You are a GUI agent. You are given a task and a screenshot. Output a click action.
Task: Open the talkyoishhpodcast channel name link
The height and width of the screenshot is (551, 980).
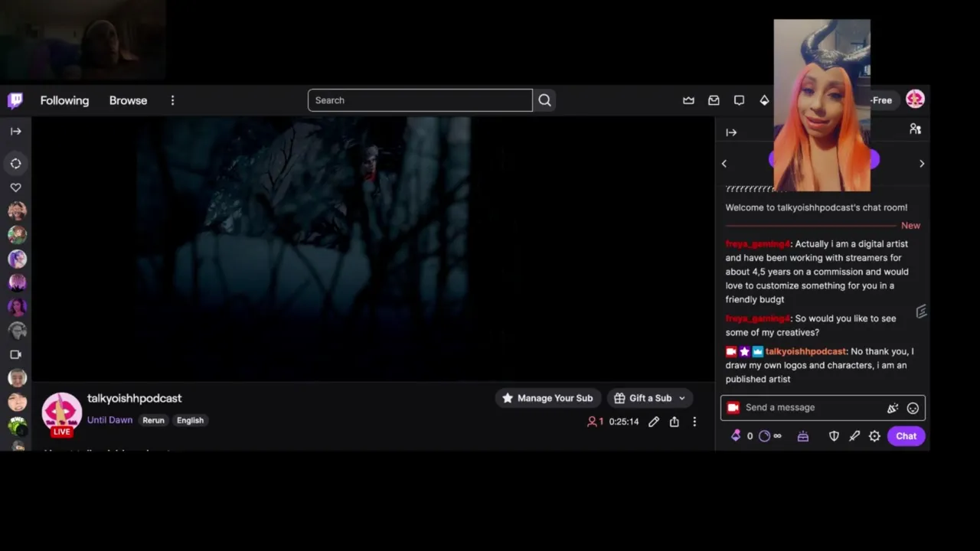pyautogui.click(x=134, y=398)
